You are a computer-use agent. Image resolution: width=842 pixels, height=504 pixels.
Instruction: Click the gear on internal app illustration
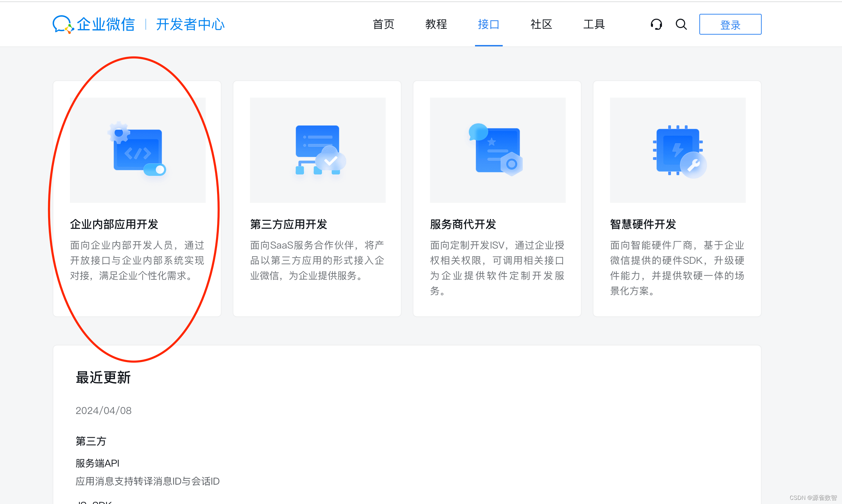[x=119, y=133]
